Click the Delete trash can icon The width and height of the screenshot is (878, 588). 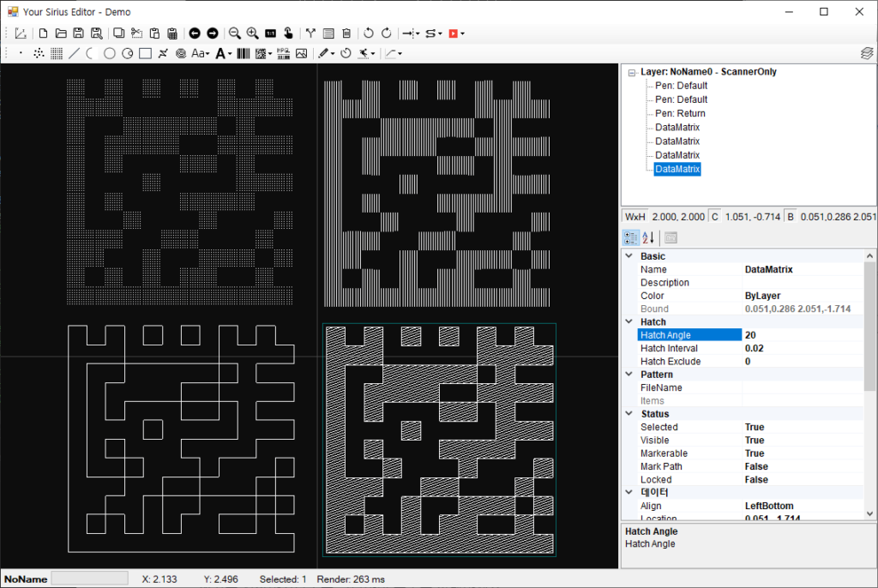pyautogui.click(x=346, y=33)
